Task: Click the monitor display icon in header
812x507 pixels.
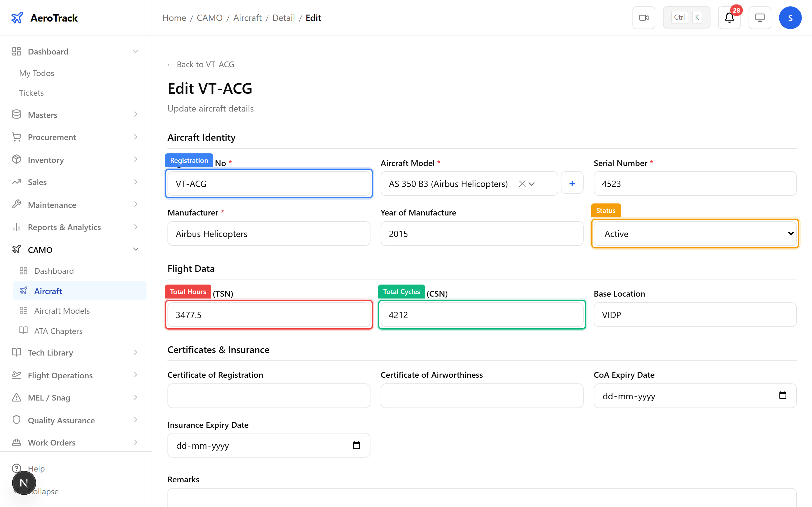Action: point(759,18)
